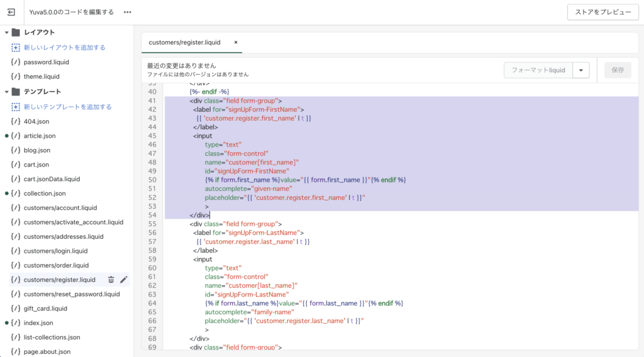Click the code icon beside gift_card.liquid
The width and height of the screenshot is (644, 357).
coord(16,309)
